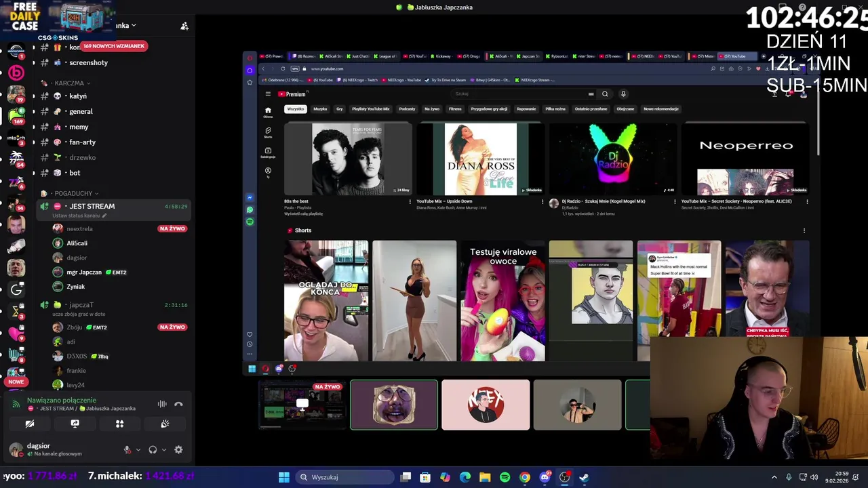Open YouTube Shorts in the sidebar

(x=268, y=132)
